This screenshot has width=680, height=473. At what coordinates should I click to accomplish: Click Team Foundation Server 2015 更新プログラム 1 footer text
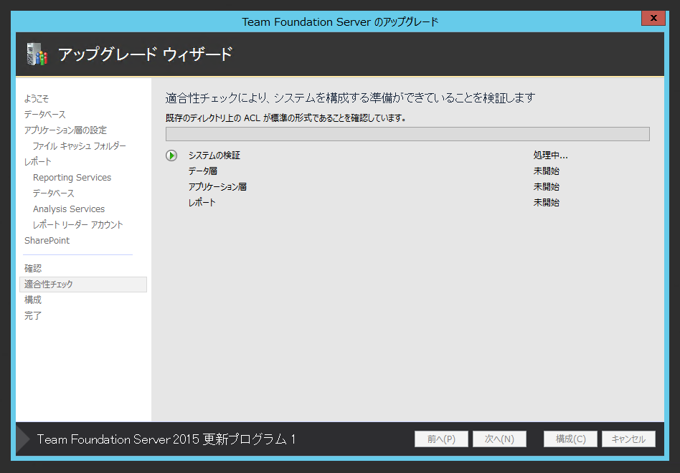click(166, 439)
